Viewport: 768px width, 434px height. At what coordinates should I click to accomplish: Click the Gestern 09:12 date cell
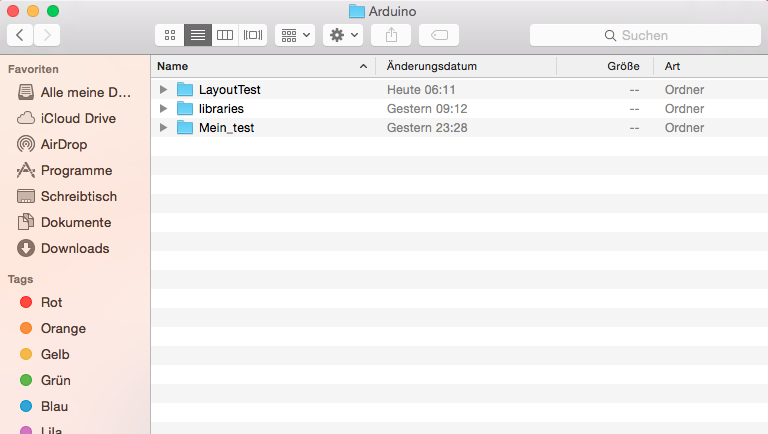click(x=427, y=109)
